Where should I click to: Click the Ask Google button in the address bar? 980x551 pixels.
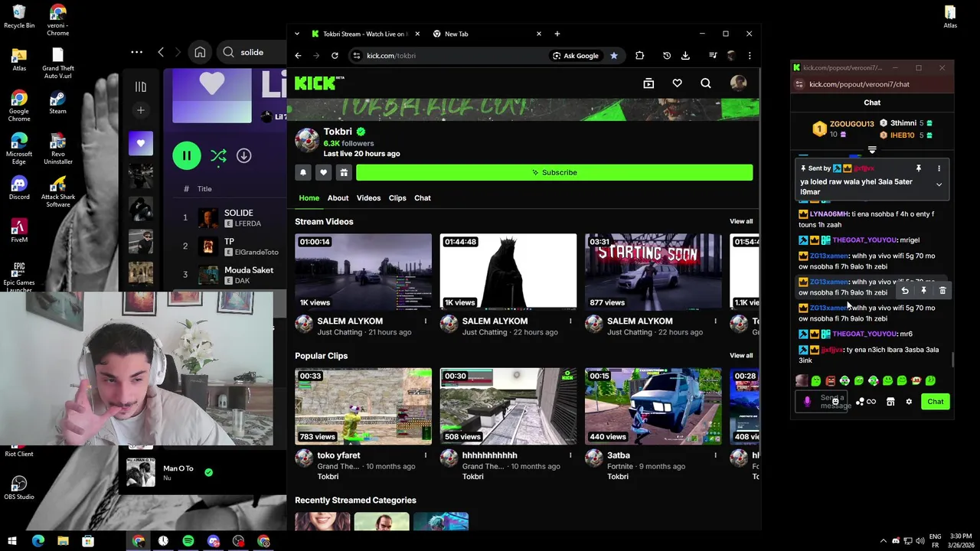coord(576,55)
